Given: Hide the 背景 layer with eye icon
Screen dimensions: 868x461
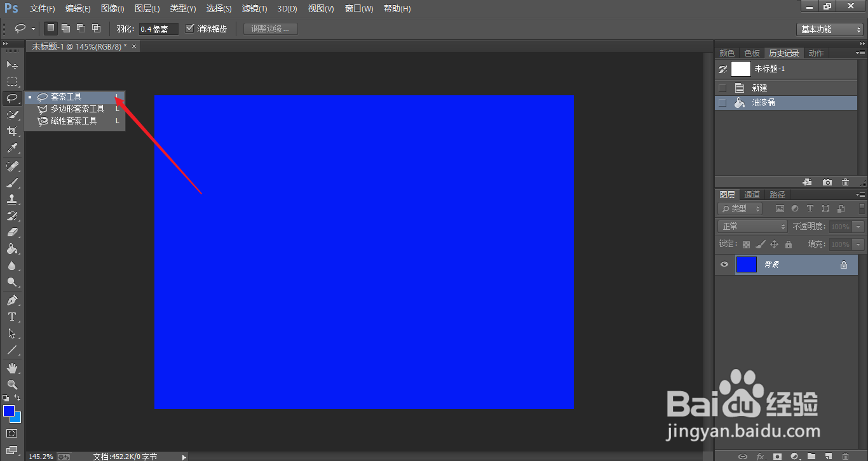Looking at the screenshot, I should [724, 264].
